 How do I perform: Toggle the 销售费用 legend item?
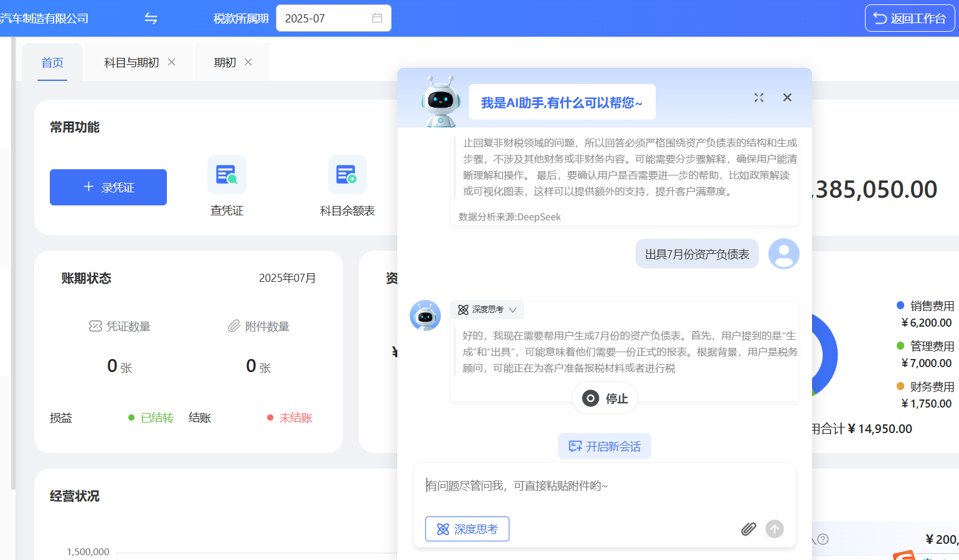[x=926, y=306]
